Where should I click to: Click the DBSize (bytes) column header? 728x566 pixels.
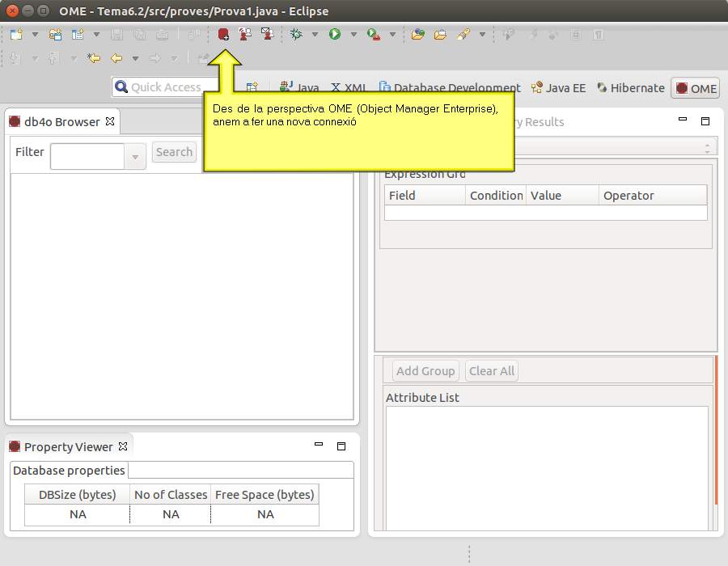tap(78, 495)
